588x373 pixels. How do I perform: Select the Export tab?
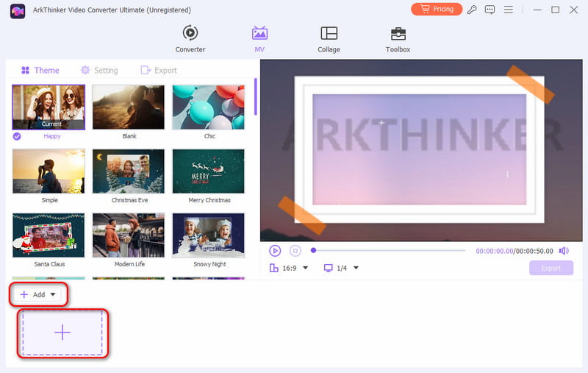159,70
